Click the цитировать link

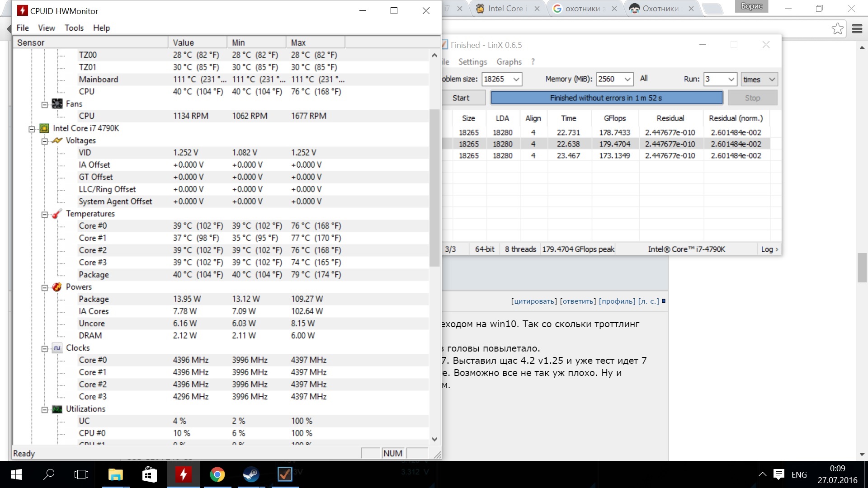[534, 301]
